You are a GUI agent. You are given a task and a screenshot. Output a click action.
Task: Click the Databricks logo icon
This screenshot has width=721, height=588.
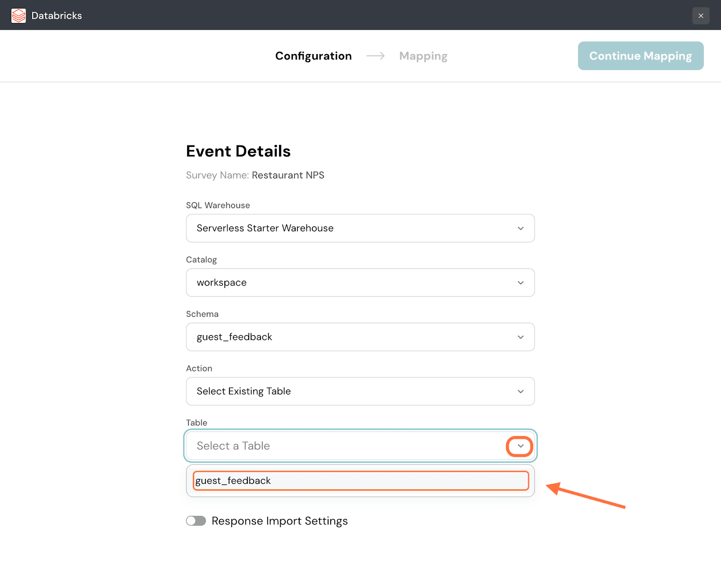coord(18,16)
